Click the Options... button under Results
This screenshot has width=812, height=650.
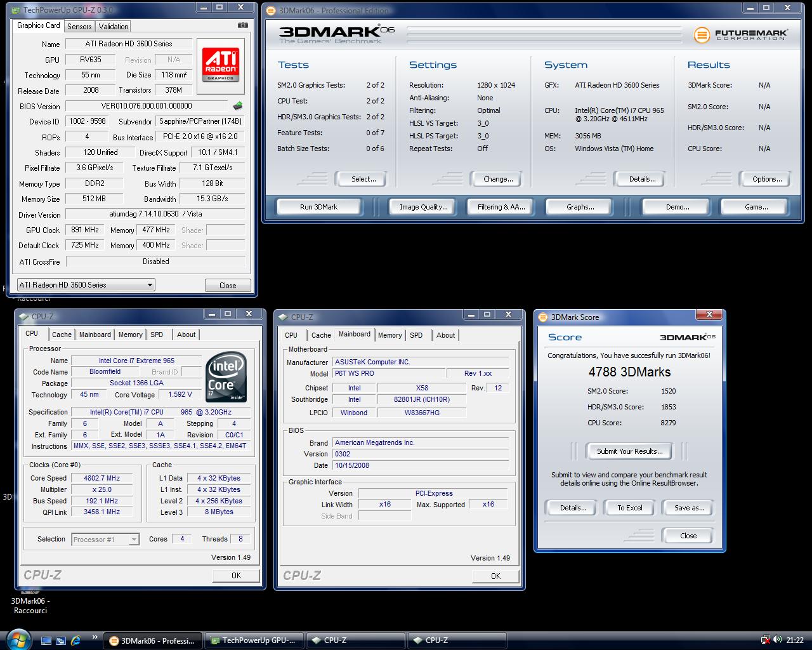(x=767, y=179)
